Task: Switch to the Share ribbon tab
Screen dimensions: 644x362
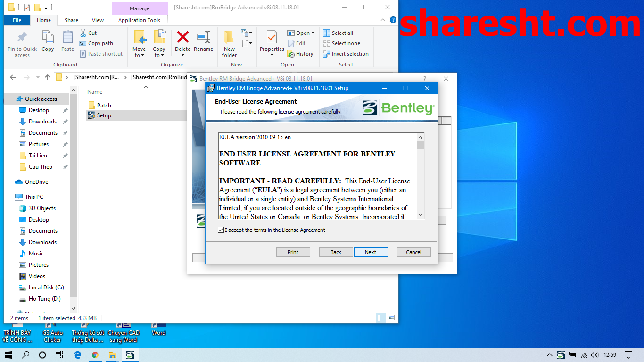Action: coord(71,20)
